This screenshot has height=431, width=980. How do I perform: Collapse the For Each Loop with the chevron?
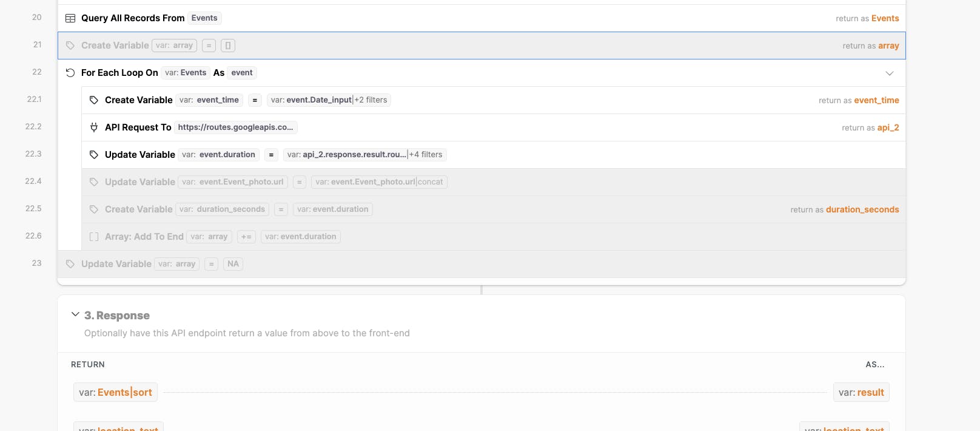[x=890, y=73]
